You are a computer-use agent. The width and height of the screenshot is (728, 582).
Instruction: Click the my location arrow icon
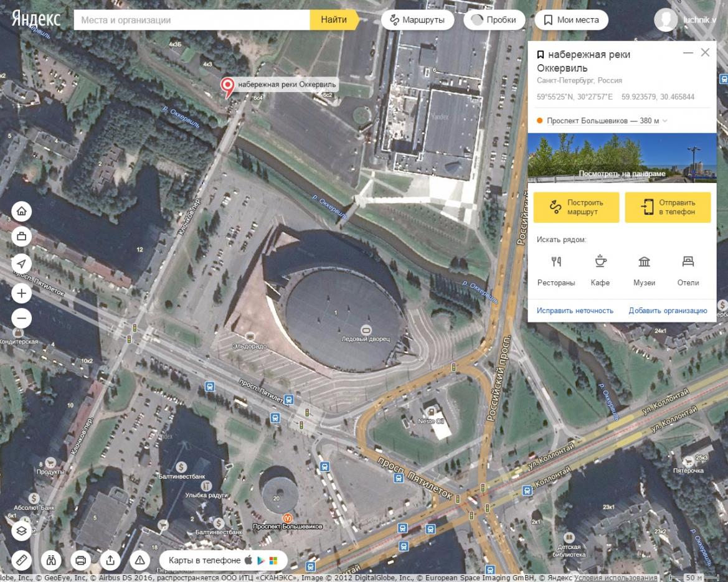click(21, 263)
